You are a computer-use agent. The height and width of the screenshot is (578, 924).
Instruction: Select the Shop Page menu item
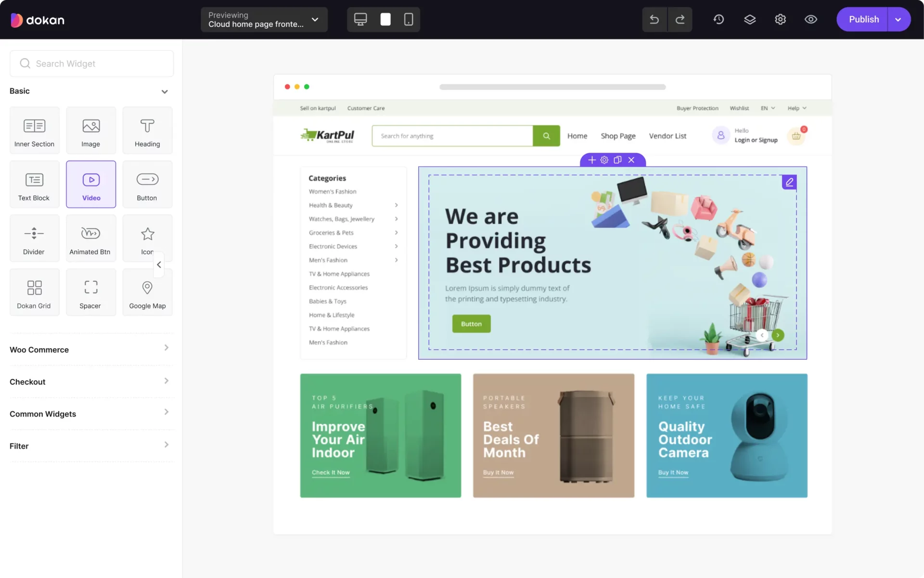click(x=618, y=135)
